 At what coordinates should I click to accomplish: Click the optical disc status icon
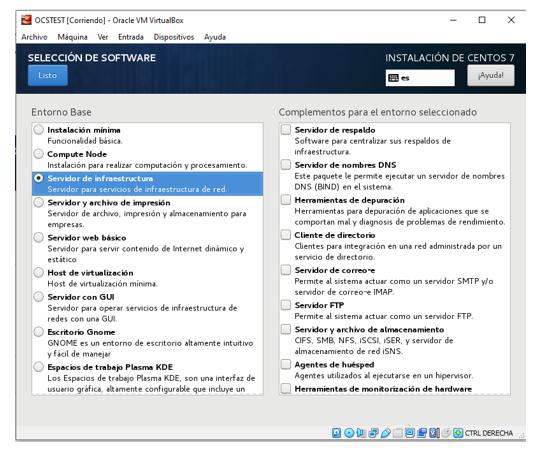pyautogui.click(x=349, y=433)
